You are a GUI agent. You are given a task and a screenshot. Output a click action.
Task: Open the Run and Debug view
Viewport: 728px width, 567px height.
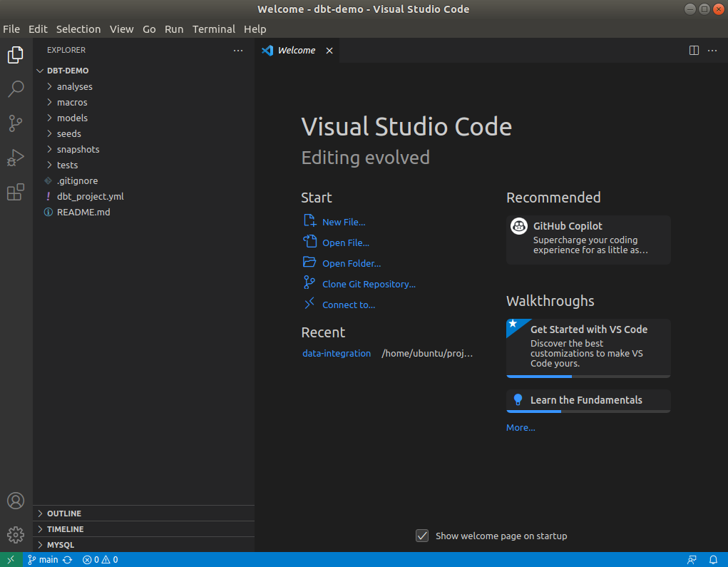(x=16, y=158)
